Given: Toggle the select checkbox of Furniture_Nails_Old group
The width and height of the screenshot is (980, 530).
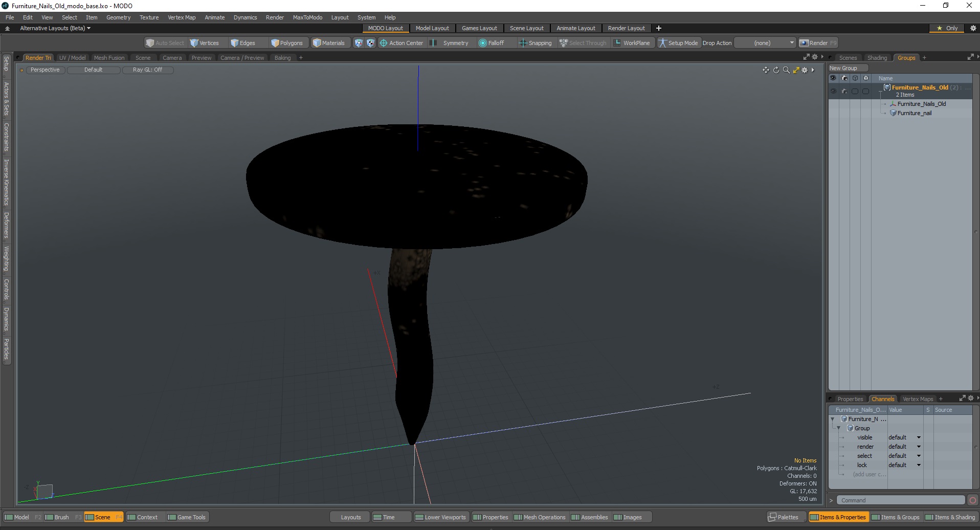Looking at the screenshot, I should click(855, 91).
